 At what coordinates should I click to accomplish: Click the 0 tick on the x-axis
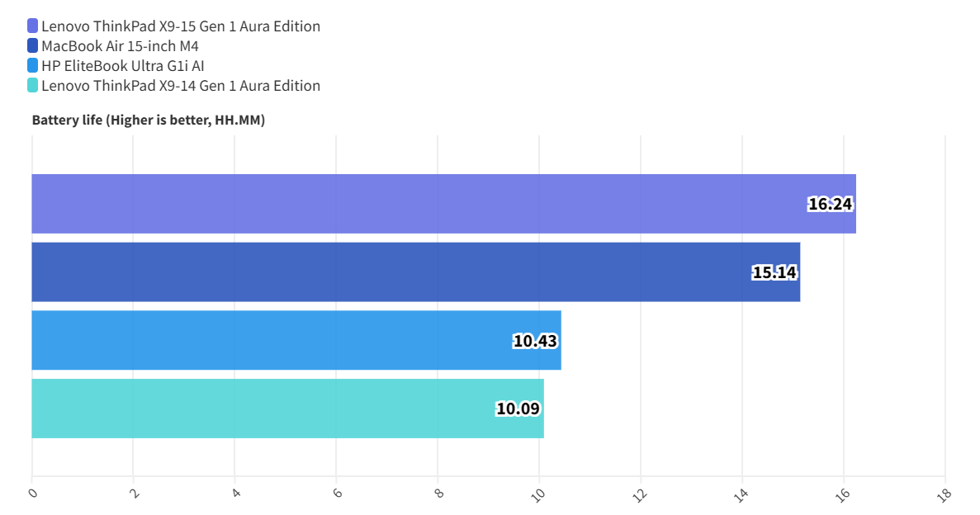tap(33, 494)
